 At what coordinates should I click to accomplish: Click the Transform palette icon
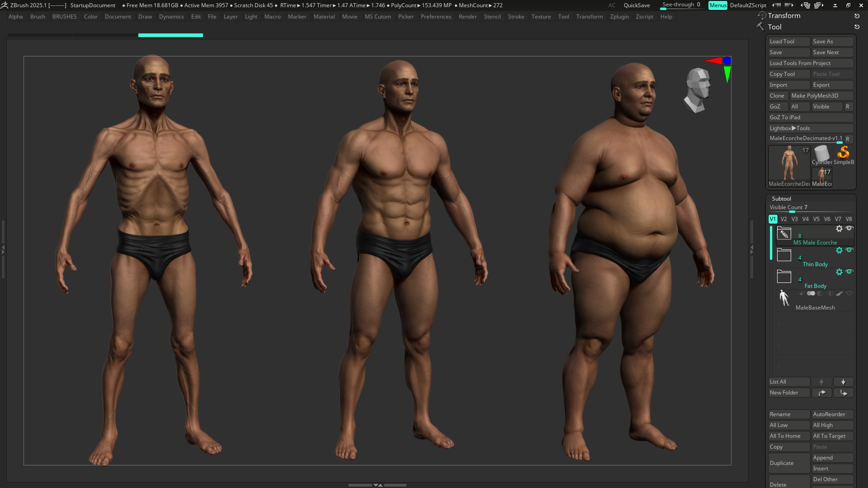762,16
